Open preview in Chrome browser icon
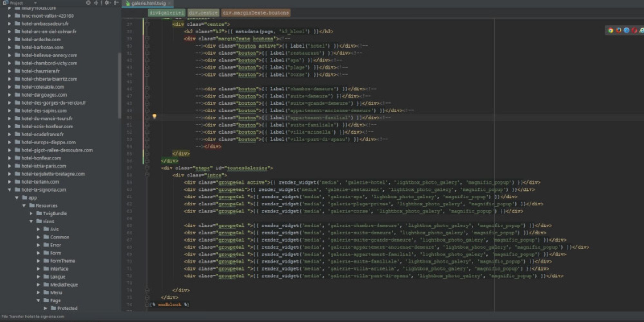This screenshot has width=644, height=322. click(x=610, y=30)
